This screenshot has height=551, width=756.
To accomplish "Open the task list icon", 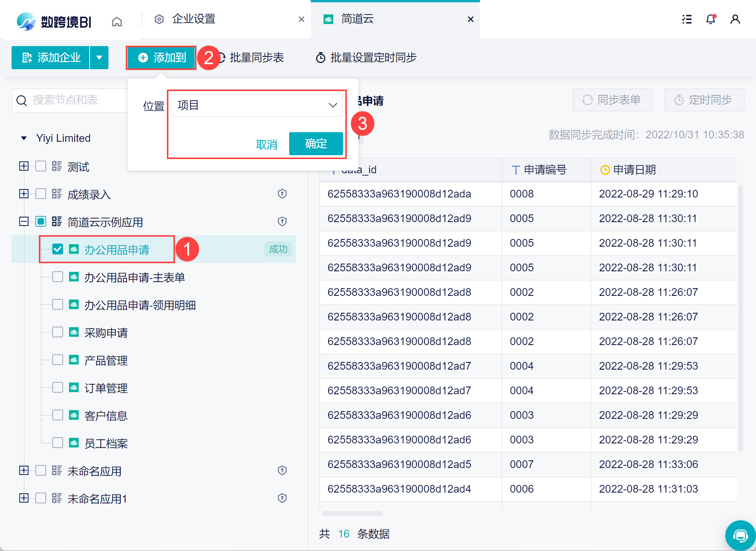I will coord(687,19).
